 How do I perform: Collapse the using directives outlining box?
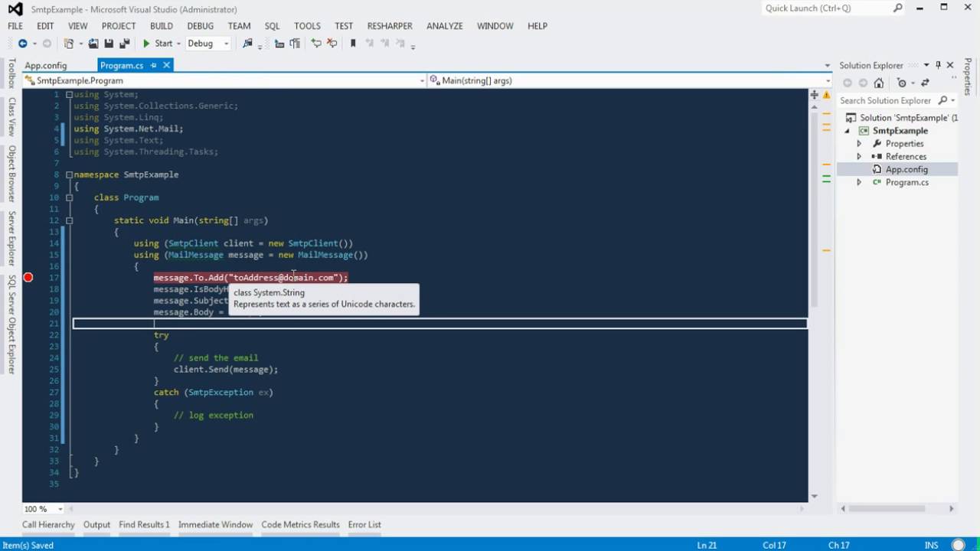tap(69, 94)
